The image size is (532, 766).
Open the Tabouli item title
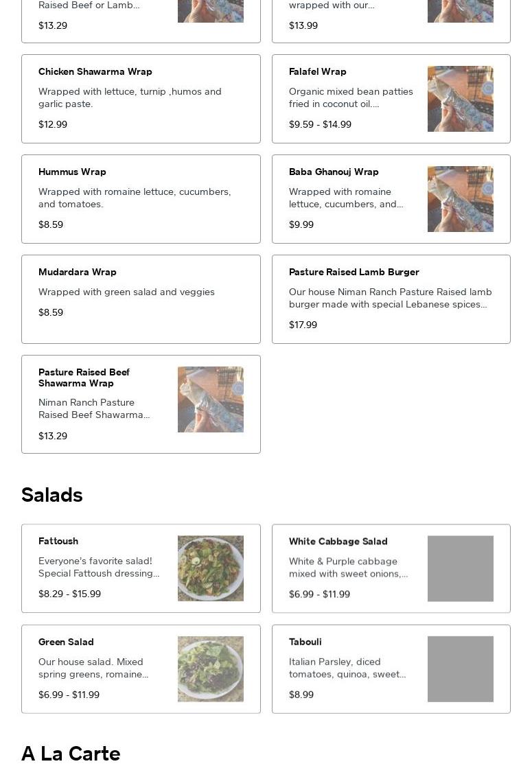click(x=305, y=642)
